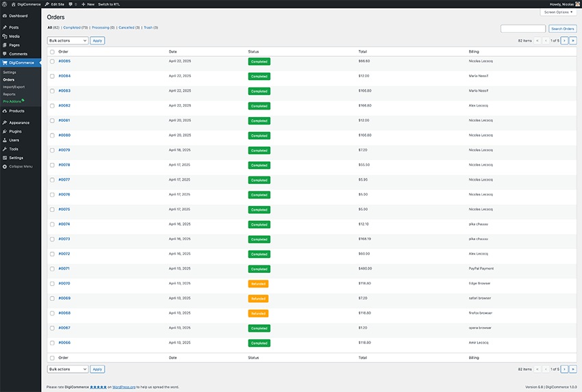
Task: Click the Search Orders button
Action: (x=563, y=29)
